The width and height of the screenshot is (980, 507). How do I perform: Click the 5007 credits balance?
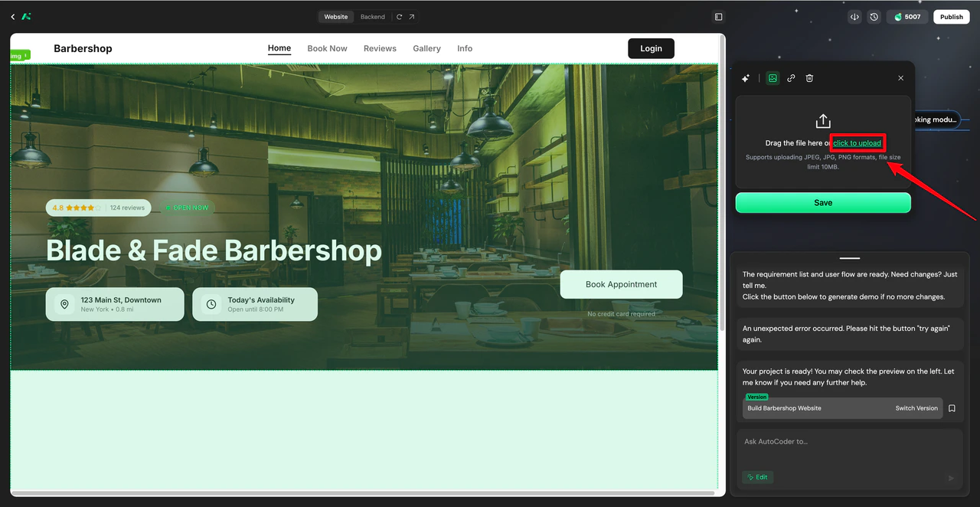[x=907, y=17]
